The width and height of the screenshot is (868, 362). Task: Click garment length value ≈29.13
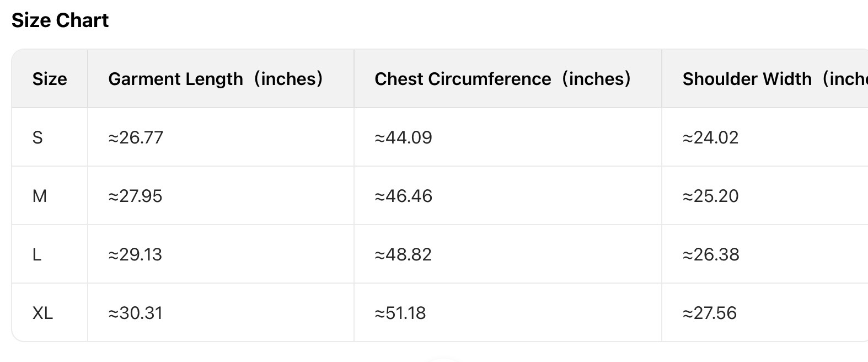135,254
